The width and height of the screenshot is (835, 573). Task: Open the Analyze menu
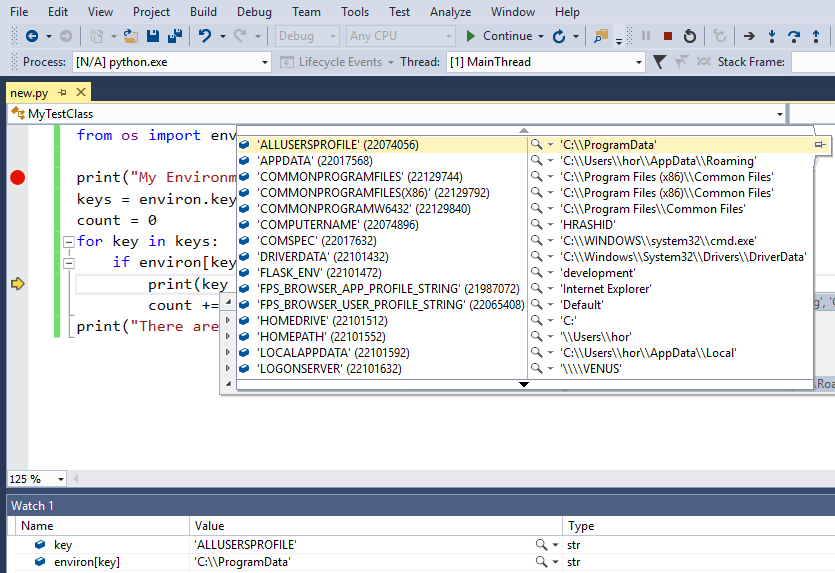pyautogui.click(x=450, y=12)
